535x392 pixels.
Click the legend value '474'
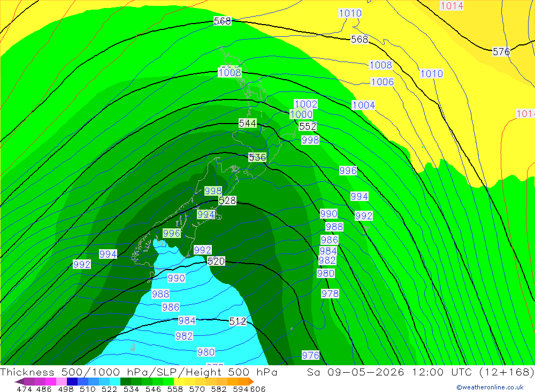click(24, 389)
